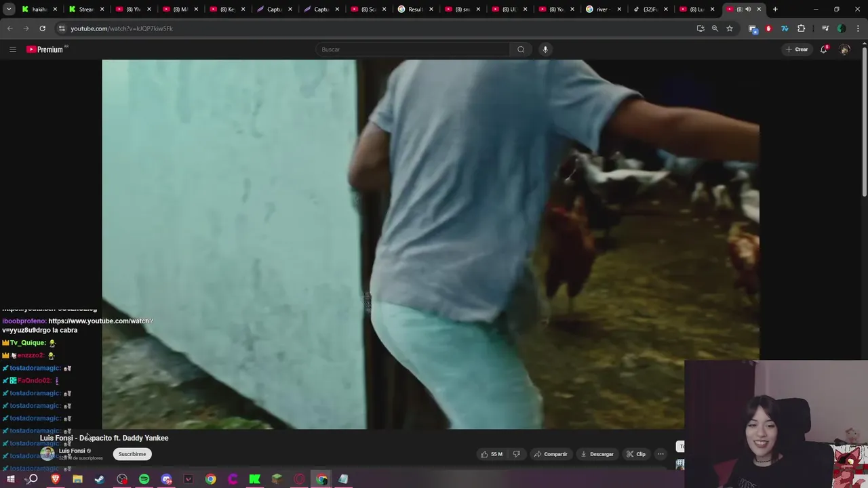Click the Suscribirme button
The width and height of the screenshot is (868, 488).
coord(132,454)
